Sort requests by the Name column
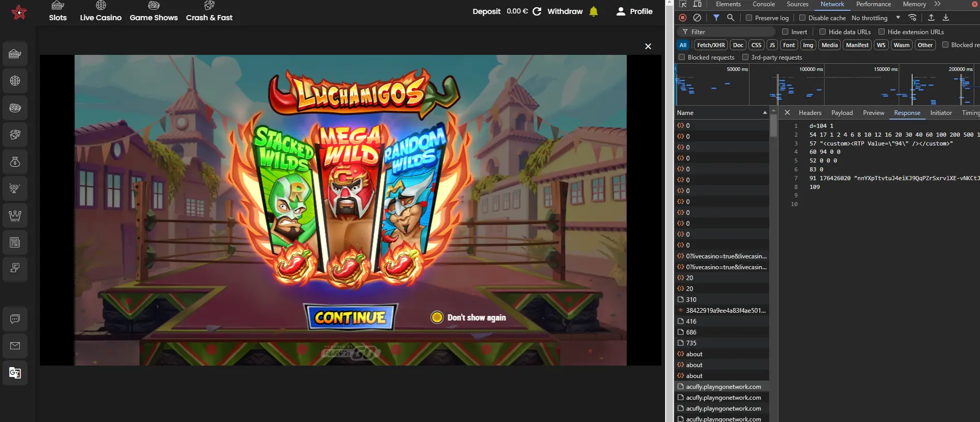Image resolution: width=980 pixels, height=422 pixels. click(x=722, y=112)
